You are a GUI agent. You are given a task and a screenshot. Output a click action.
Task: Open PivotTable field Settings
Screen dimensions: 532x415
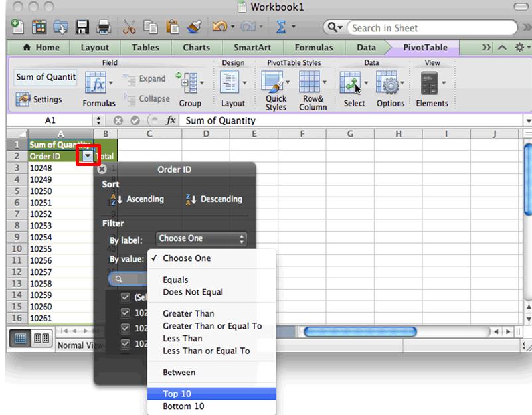[x=39, y=99]
